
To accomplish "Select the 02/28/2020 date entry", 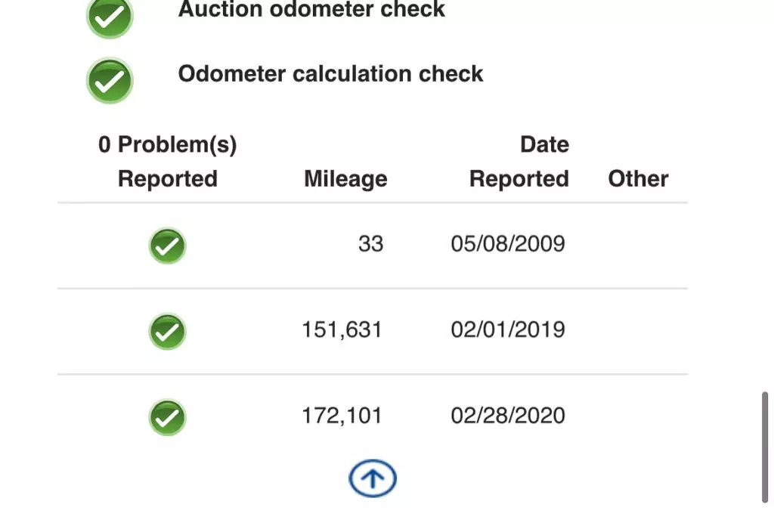I will point(508,416).
